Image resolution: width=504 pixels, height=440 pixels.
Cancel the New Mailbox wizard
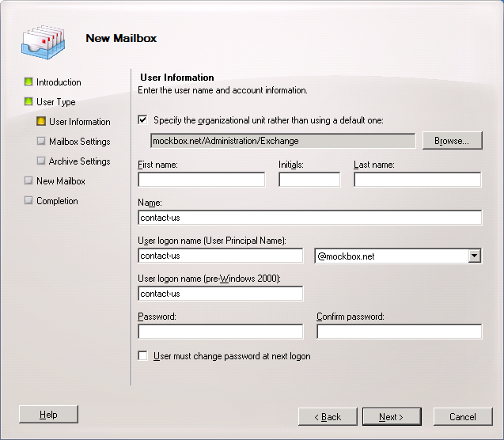point(463,417)
